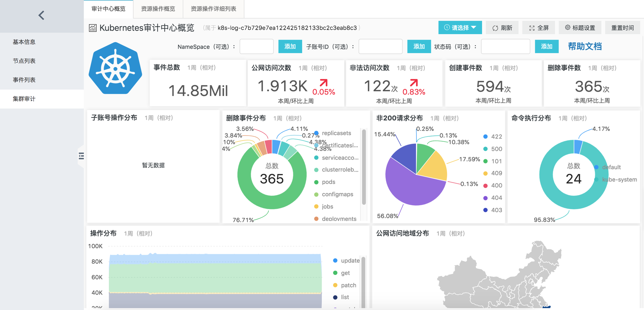Switch to 资源操作概览 tab

(158, 9)
